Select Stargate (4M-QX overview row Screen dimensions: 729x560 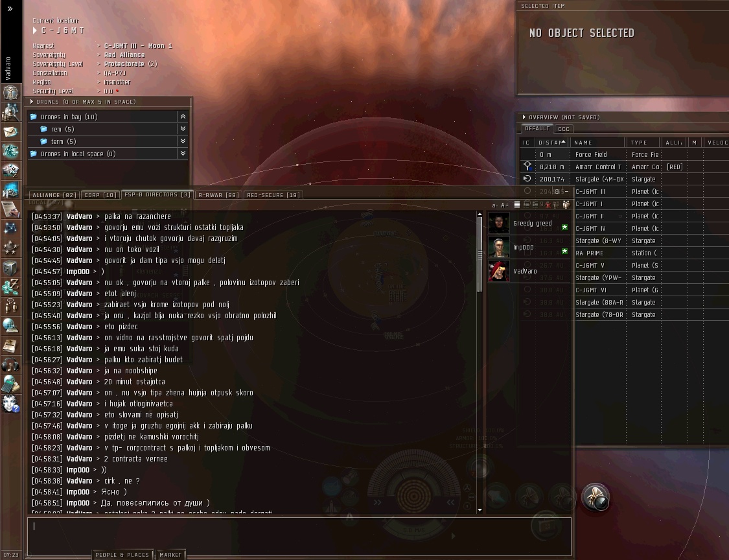point(625,179)
